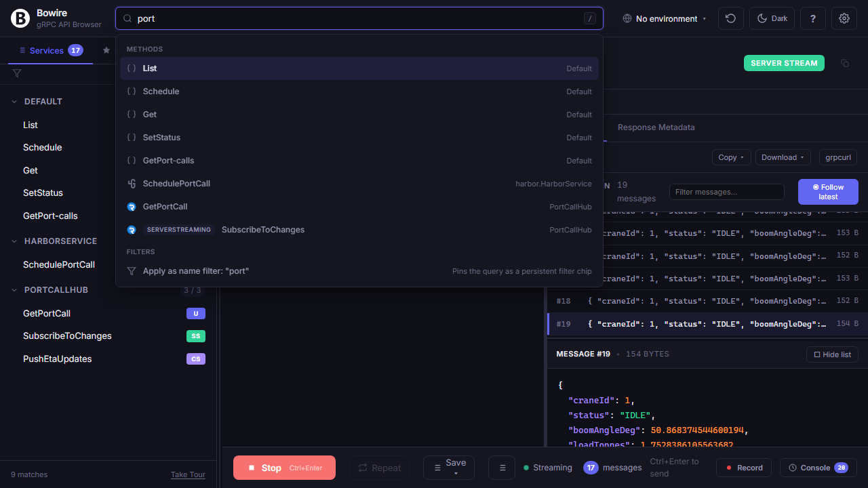Image resolution: width=868 pixels, height=488 pixels.
Task: Click the favorites star tab icon
Action: pos(106,50)
